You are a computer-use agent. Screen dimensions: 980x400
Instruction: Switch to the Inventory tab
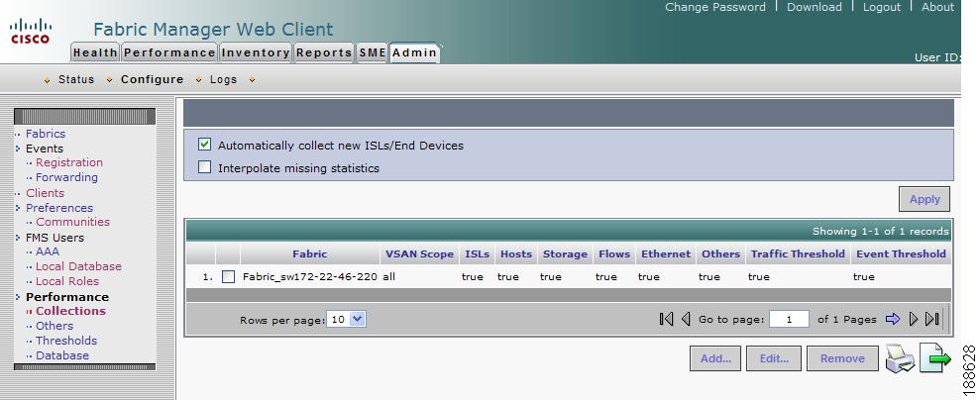tap(256, 53)
